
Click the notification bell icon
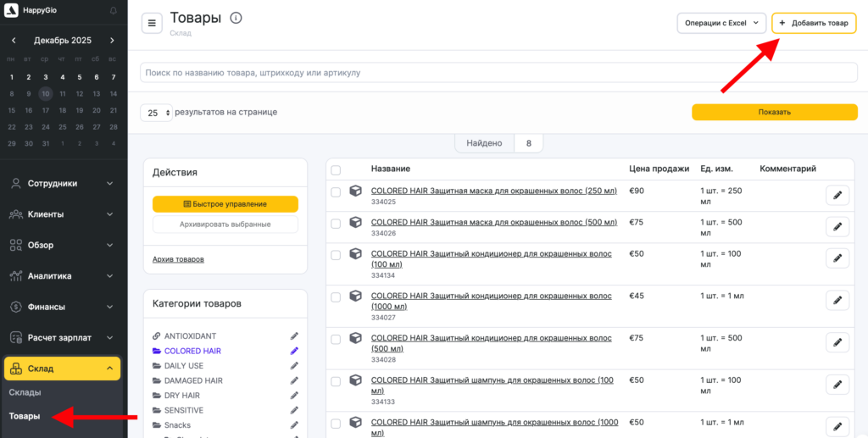pos(114,11)
